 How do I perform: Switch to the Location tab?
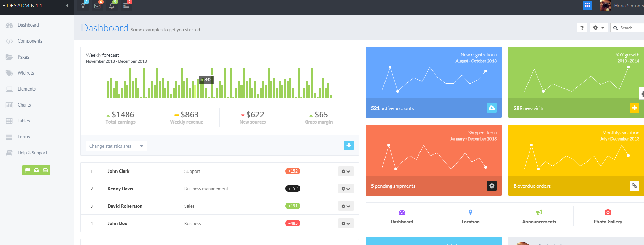[470, 216]
